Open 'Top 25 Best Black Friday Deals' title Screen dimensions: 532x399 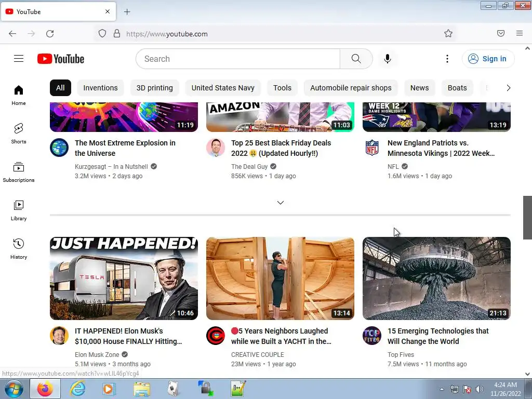click(281, 148)
